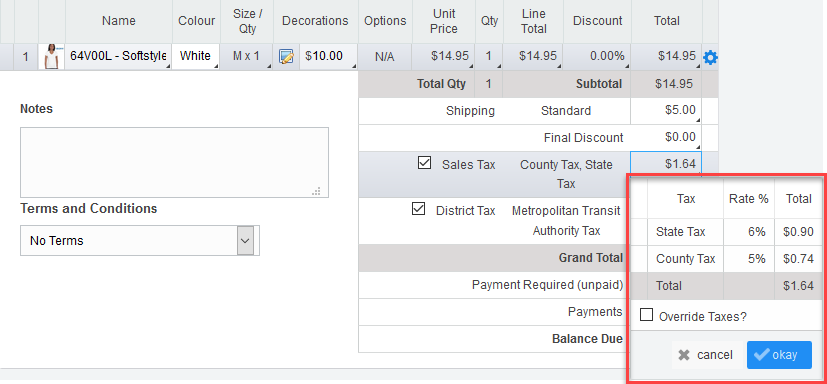Select the County Tax row
The image size is (827, 384).
tap(726, 258)
